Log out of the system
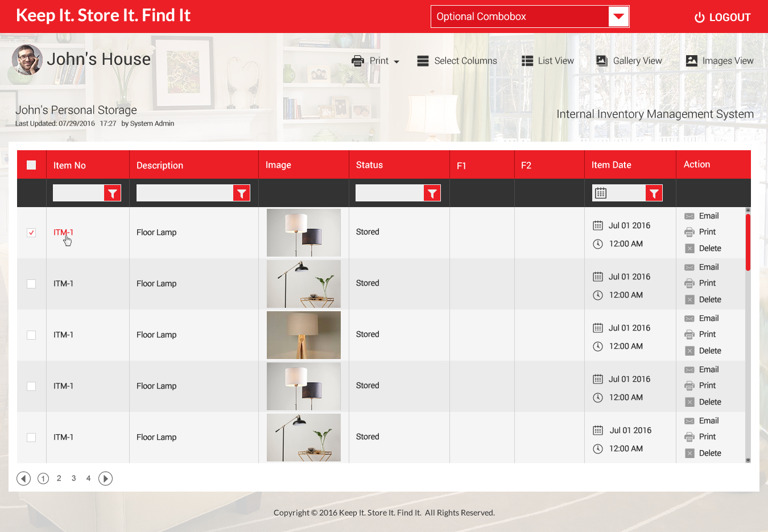Screen dimensions: 768x532 click(x=722, y=17)
